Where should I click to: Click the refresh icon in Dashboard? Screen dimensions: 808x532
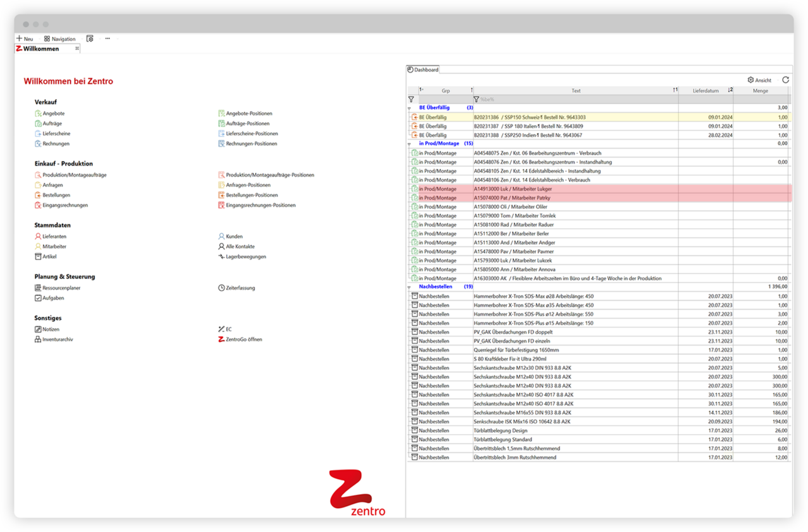[x=785, y=80]
